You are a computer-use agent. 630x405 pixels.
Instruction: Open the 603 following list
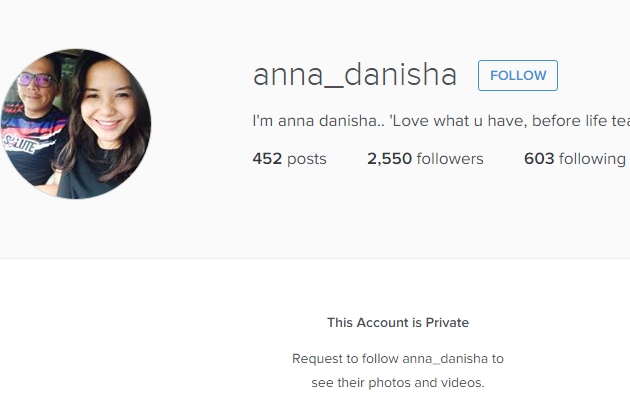(575, 159)
